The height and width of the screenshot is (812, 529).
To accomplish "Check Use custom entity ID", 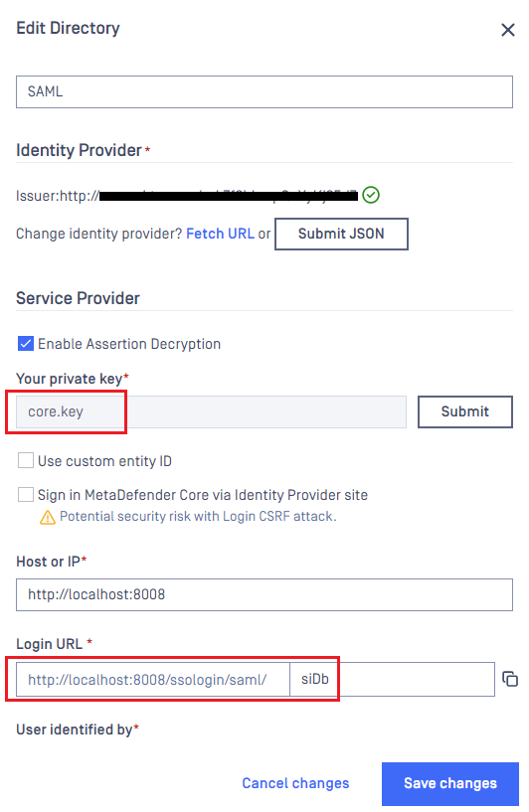I will (x=26, y=460).
